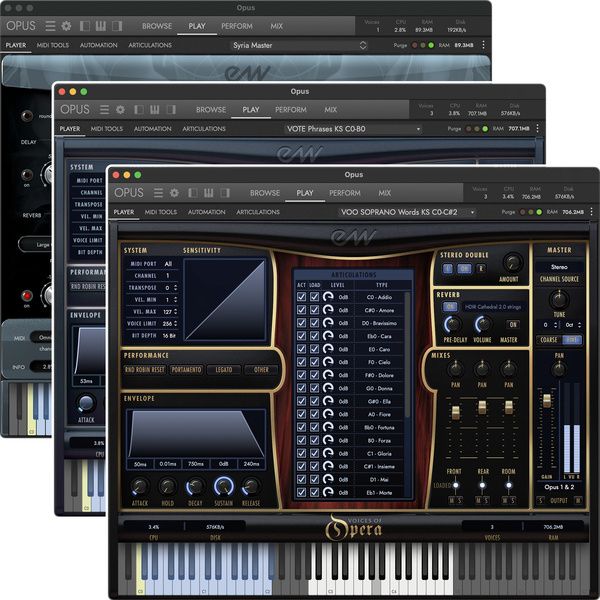Image resolution: width=600 pixels, height=600 pixels.
Task: Click the Envelope Sustain knob
Action: [x=223, y=486]
